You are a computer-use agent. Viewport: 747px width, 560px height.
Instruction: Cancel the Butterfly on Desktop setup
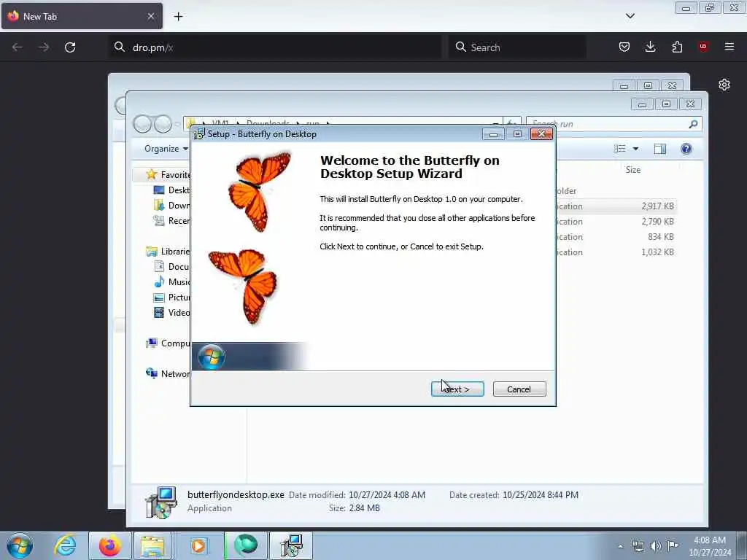(x=519, y=389)
